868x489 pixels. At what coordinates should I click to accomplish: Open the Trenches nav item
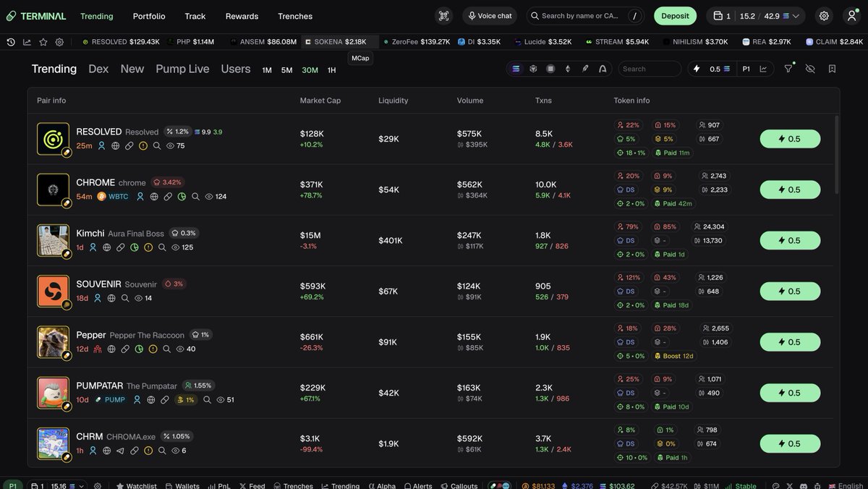(x=295, y=16)
